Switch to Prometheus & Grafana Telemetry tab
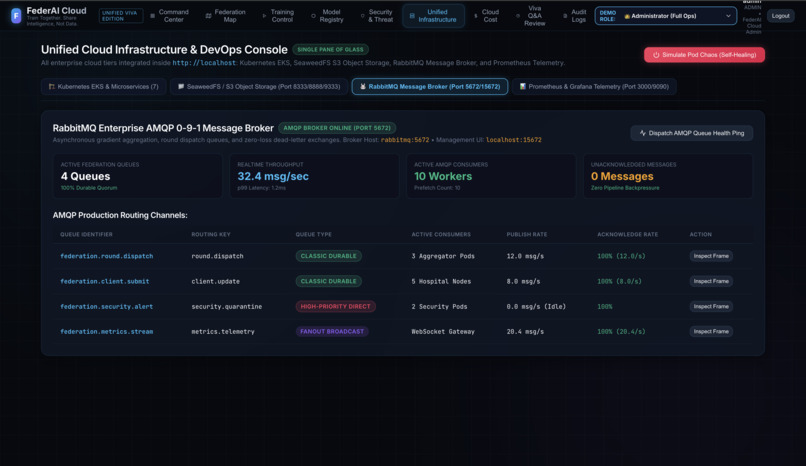This screenshot has height=466, width=806. point(594,87)
